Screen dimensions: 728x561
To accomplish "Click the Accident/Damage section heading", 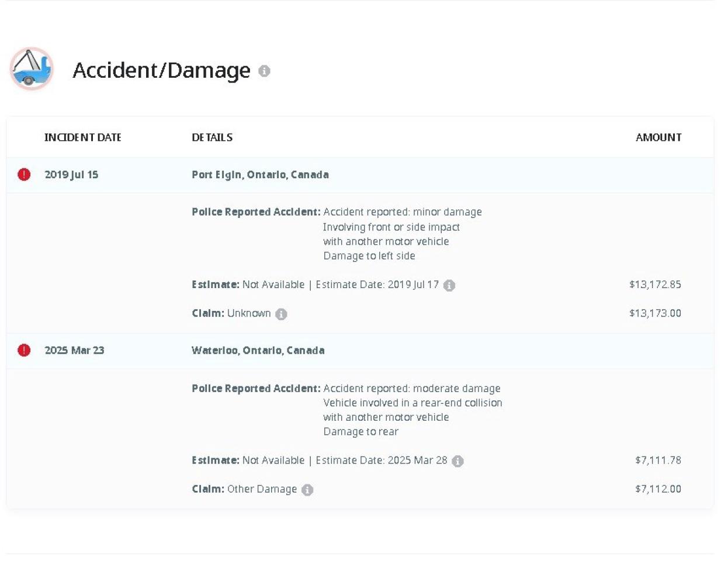I will click(161, 70).
